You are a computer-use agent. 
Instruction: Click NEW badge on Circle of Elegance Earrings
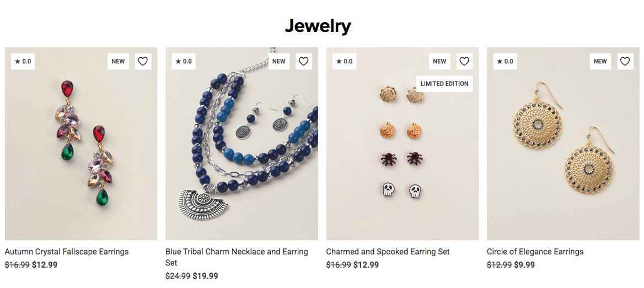tap(600, 62)
